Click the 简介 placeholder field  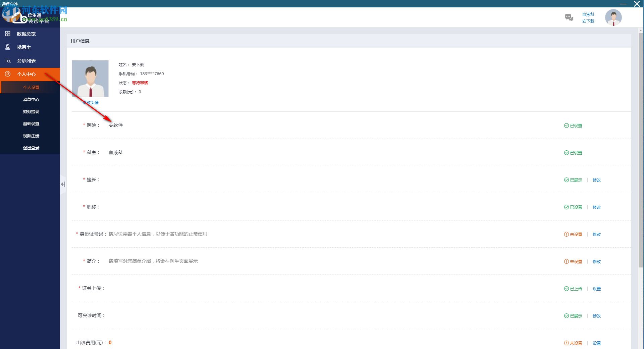tap(153, 261)
